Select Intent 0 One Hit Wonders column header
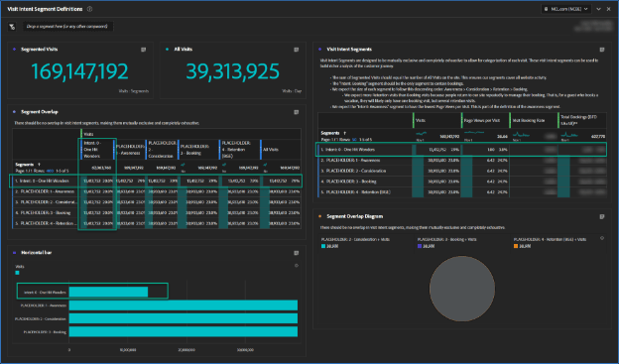 coord(97,149)
